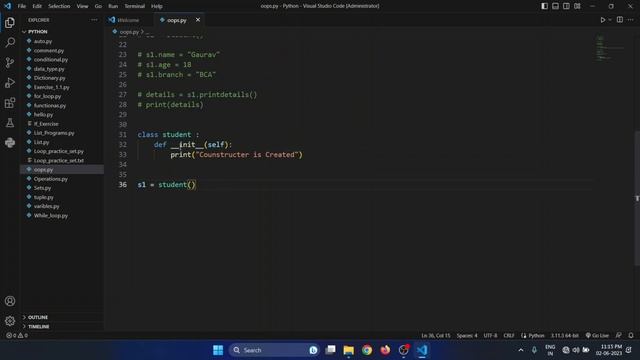Image resolution: width=640 pixels, height=360 pixels.
Task: Open the Selection menu
Action: (59, 6)
